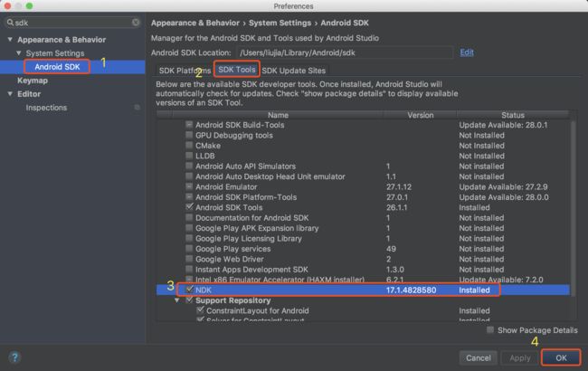Check Google Web Driver checkbox

(x=189, y=259)
